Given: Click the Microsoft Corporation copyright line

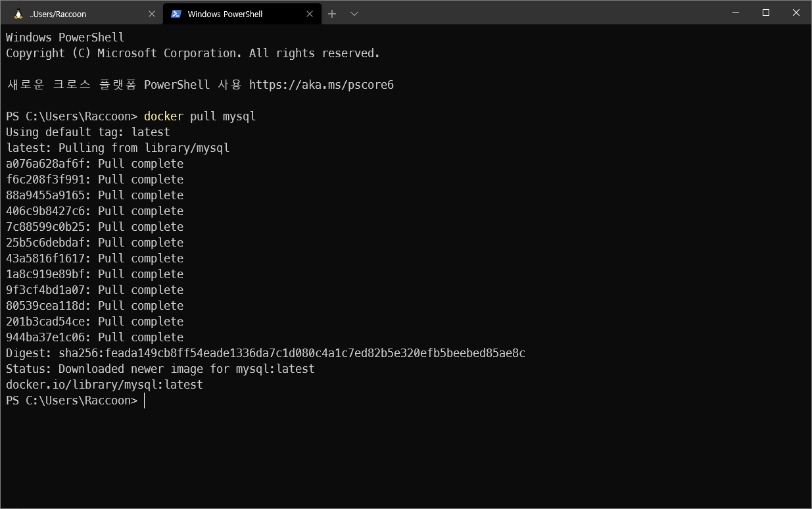Looking at the screenshot, I should [x=192, y=53].
